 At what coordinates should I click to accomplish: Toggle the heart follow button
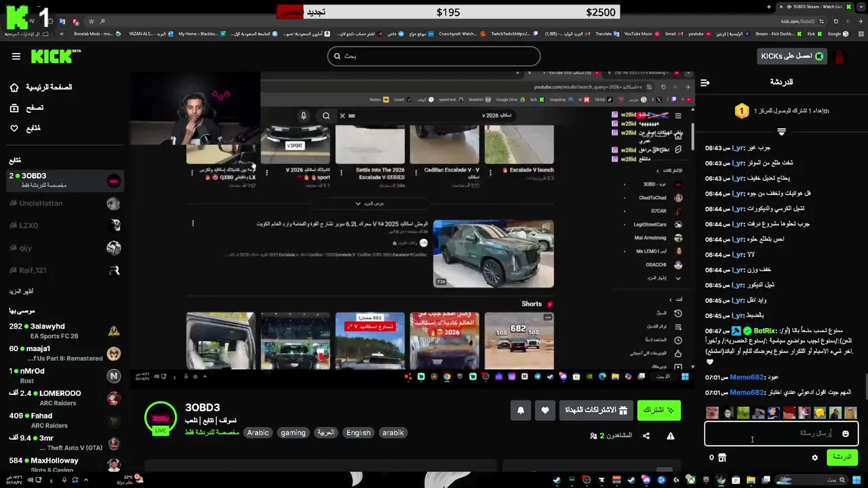click(x=545, y=410)
